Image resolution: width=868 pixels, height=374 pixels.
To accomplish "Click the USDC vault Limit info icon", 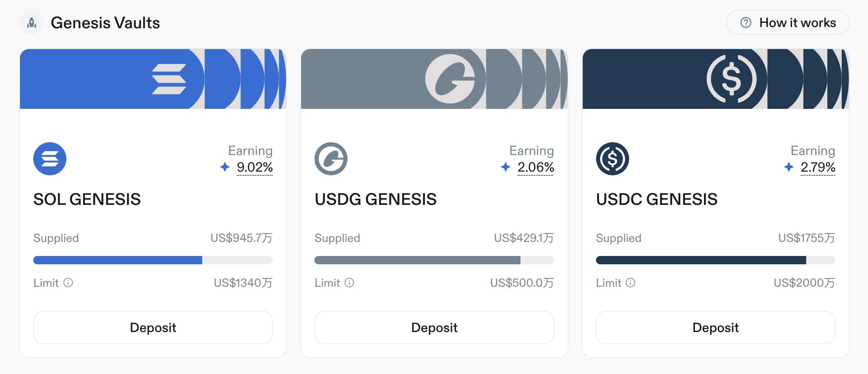I will [630, 283].
